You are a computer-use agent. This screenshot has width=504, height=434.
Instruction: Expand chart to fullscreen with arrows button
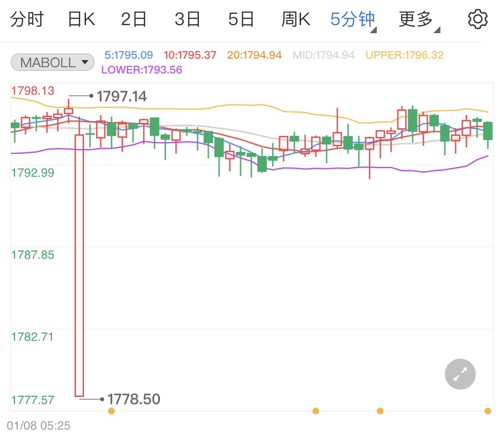click(x=460, y=374)
